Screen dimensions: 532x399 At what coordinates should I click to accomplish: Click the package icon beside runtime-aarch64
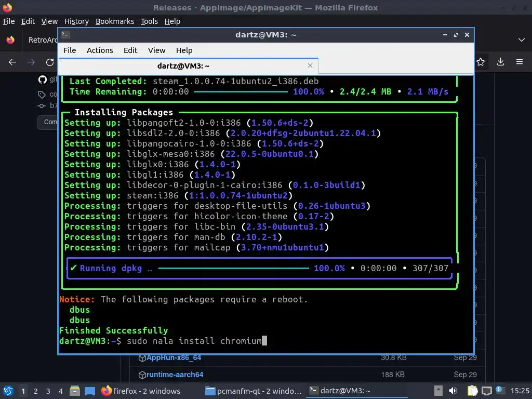pyautogui.click(x=142, y=375)
